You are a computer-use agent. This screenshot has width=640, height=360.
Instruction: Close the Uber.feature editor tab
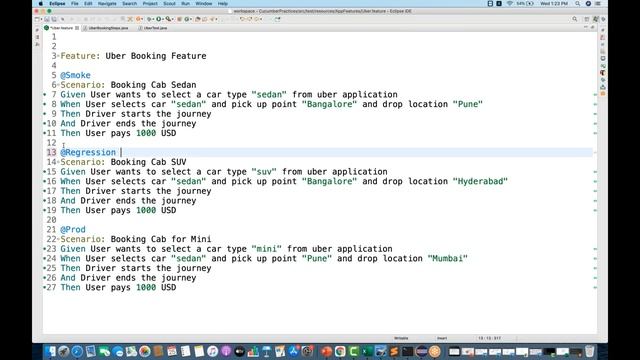tap(77, 28)
